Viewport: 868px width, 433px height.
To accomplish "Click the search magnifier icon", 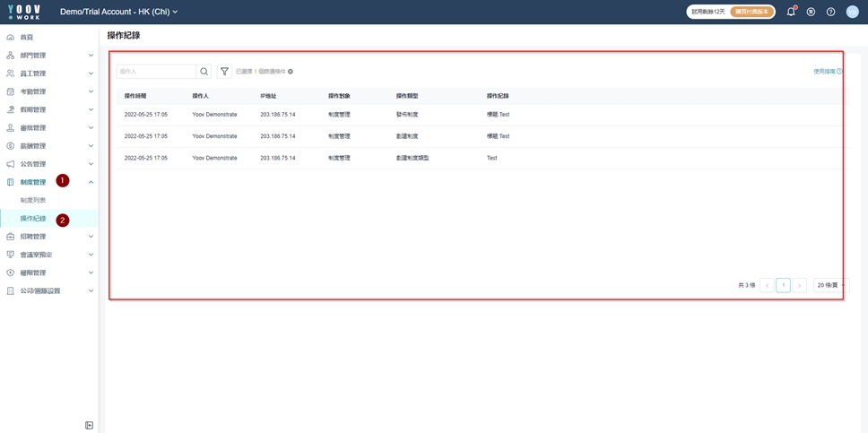I will (x=204, y=72).
